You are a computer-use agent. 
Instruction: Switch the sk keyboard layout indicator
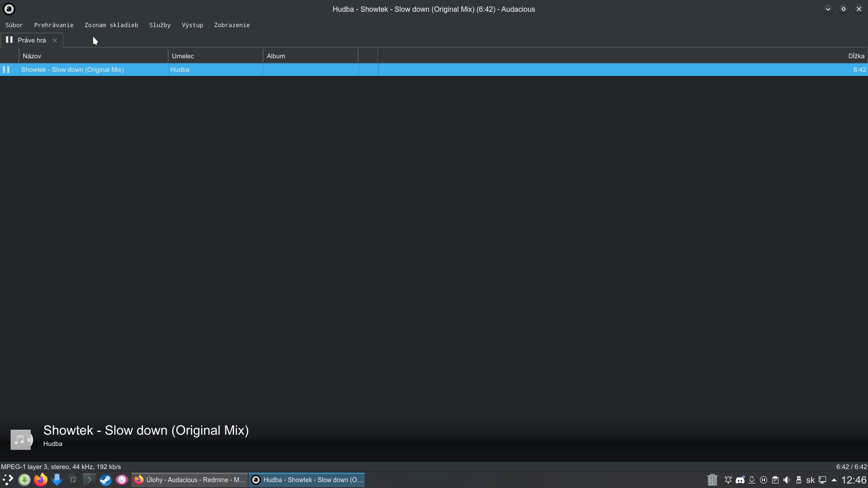[811, 480]
